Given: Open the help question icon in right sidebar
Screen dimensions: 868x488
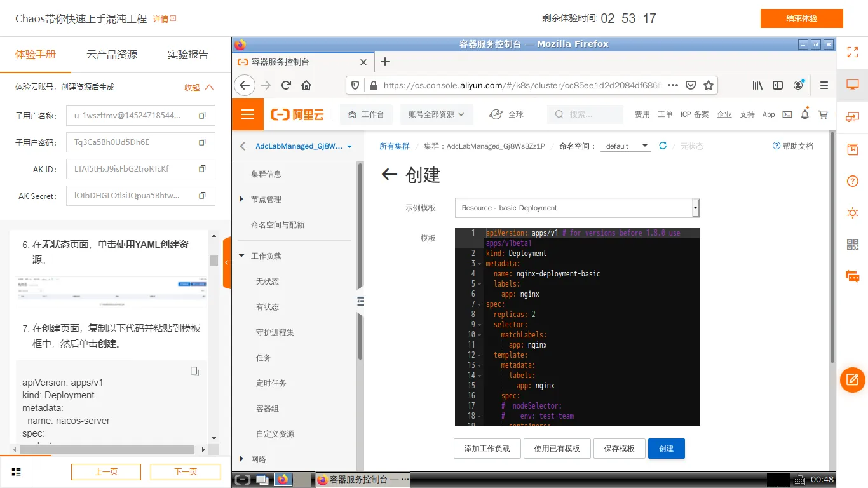Looking at the screenshot, I should point(853,181).
